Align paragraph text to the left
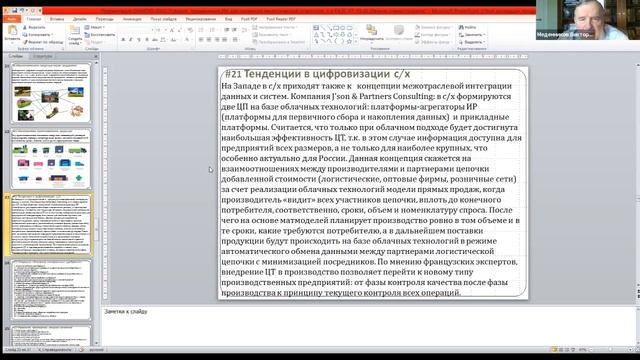 tap(201, 40)
